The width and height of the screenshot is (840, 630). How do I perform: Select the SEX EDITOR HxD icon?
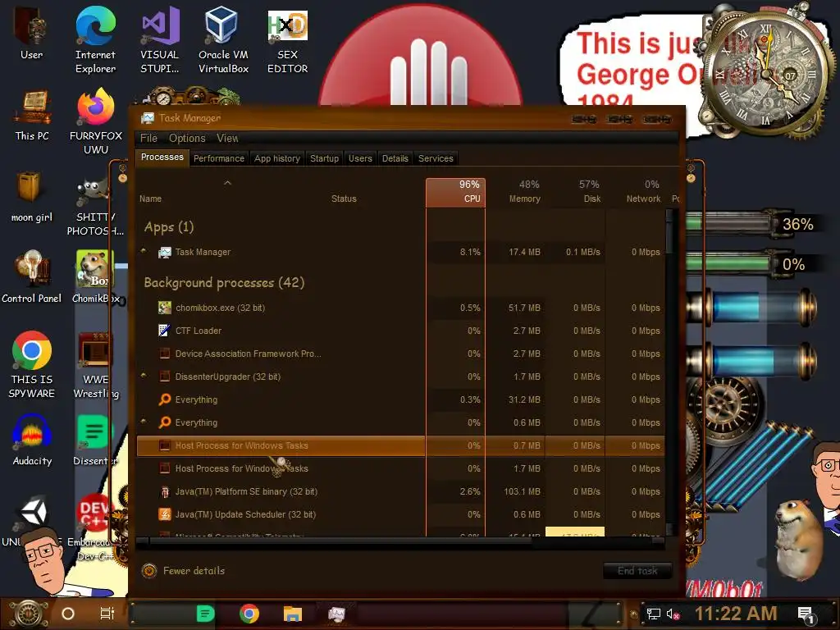click(x=288, y=40)
